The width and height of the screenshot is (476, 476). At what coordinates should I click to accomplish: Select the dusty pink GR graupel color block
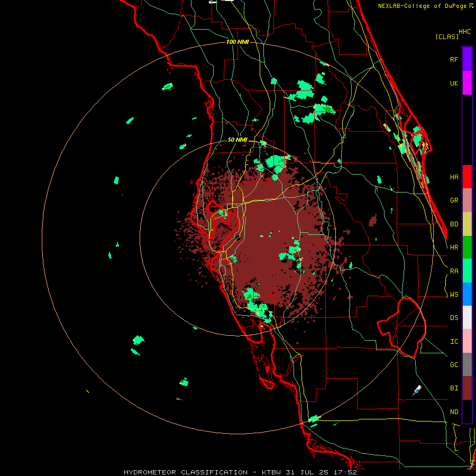point(467,200)
